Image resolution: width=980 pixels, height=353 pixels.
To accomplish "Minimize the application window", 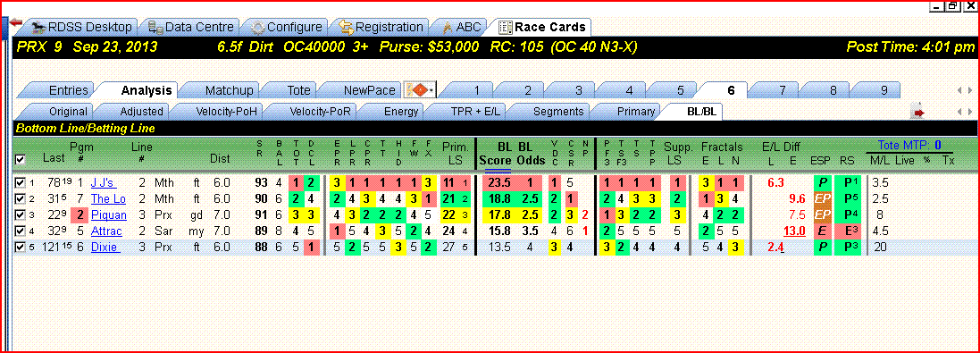I will pyautogui.click(x=937, y=6).
